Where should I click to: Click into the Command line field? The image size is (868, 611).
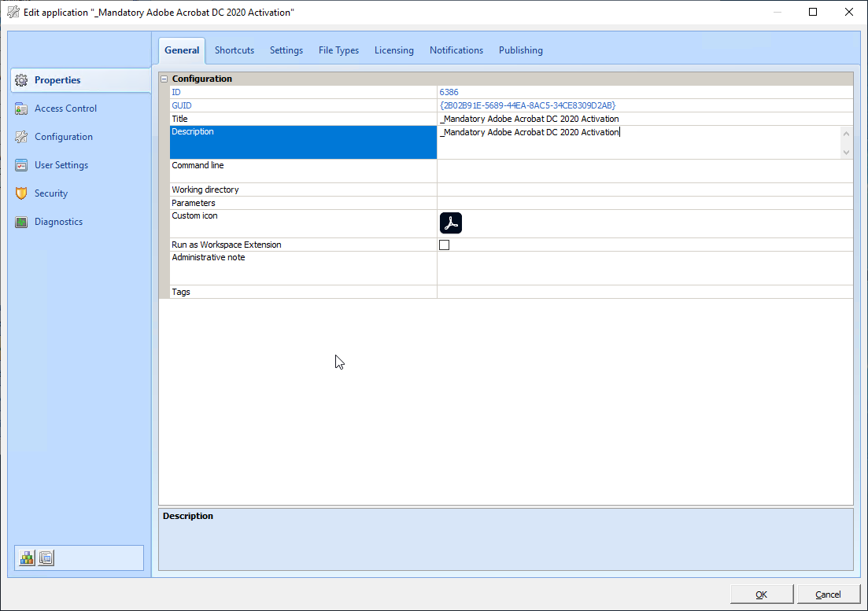(644, 171)
